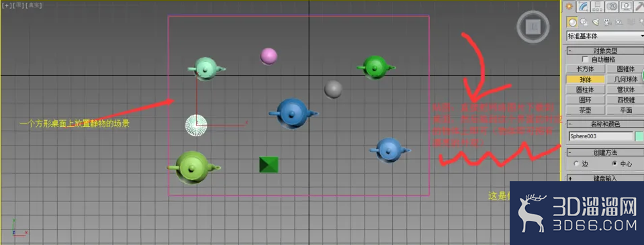Open the object color swatch next to Sphere003

(x=639, y=136)
